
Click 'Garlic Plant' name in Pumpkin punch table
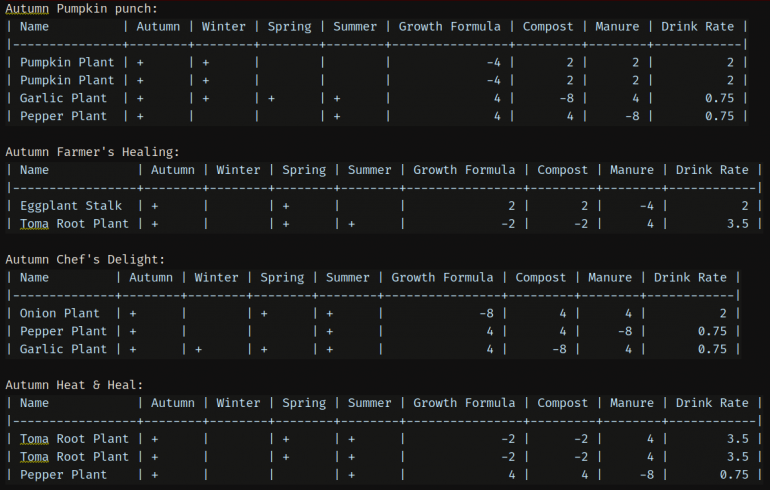[x=63, y=98]
